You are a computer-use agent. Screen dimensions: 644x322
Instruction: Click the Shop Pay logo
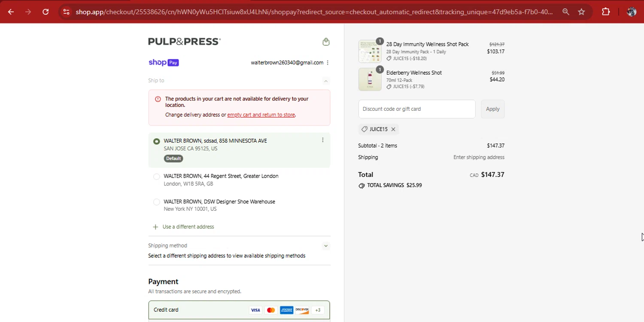[164, 63]
